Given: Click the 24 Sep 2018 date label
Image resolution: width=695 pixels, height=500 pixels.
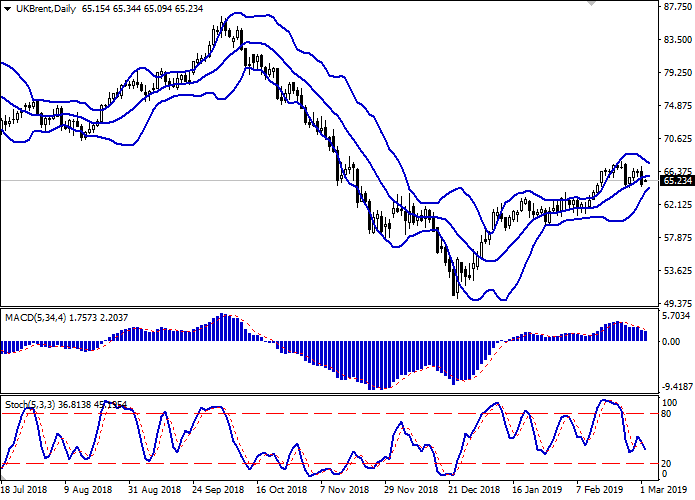Looking at the screenshot, I should click(217, 490).
